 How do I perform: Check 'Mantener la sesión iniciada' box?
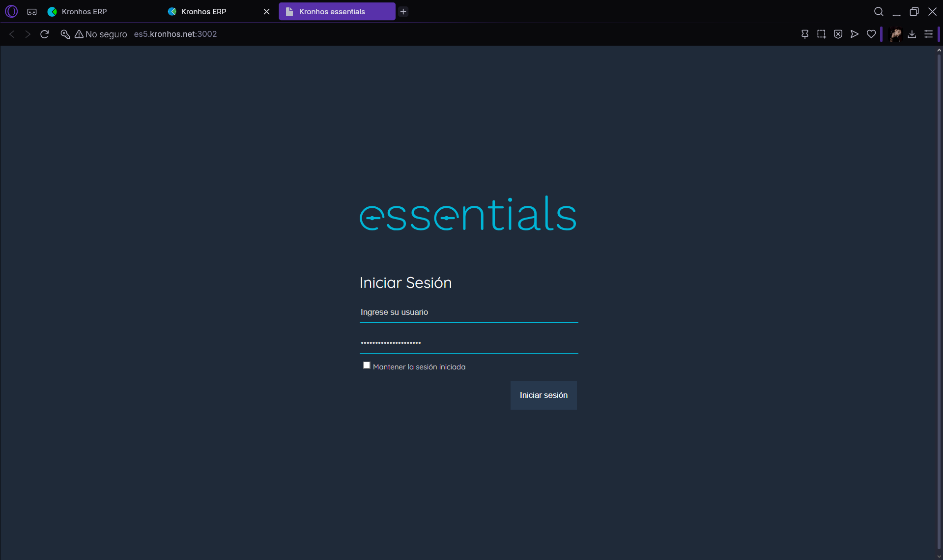click(367, 365)
